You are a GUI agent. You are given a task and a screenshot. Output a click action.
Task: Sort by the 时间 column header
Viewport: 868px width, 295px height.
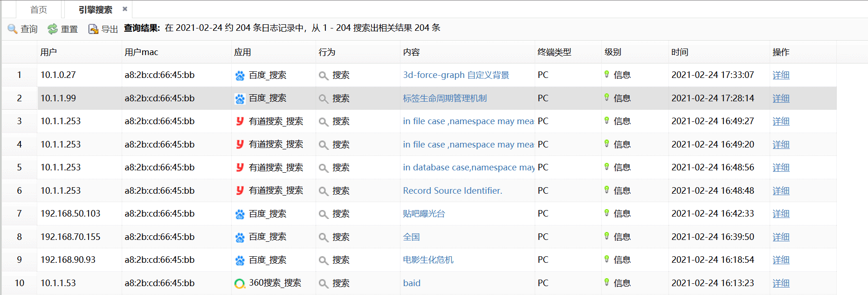pos(680,52)
